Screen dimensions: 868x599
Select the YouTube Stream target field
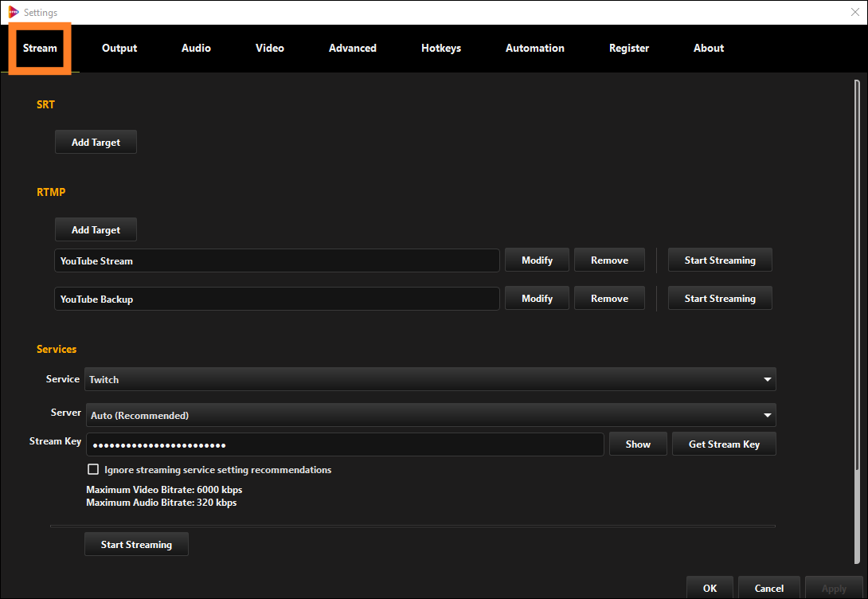coord(277,260)
